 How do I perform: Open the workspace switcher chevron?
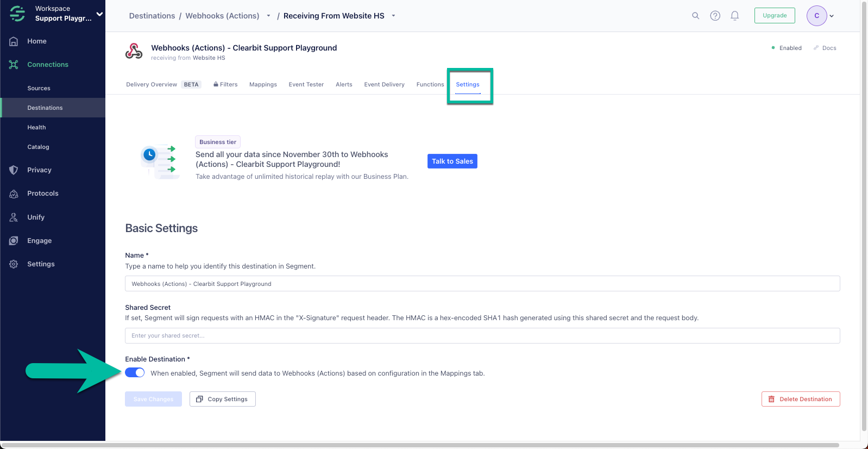point(99,14)
